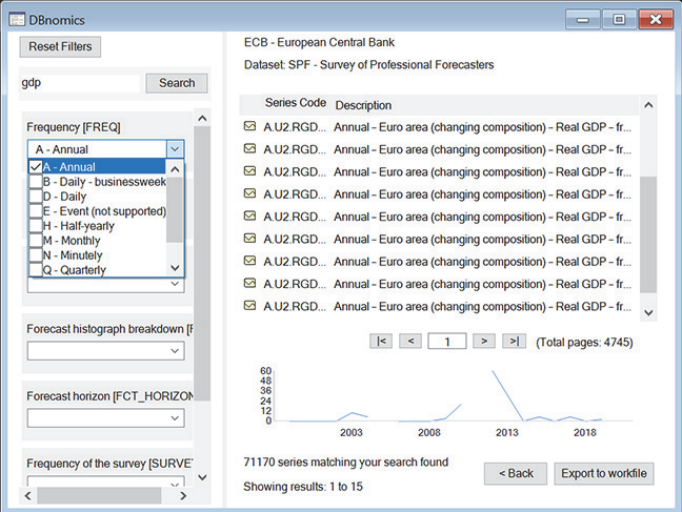Click the envelope icon of the fifth series row

click(250, 215)
